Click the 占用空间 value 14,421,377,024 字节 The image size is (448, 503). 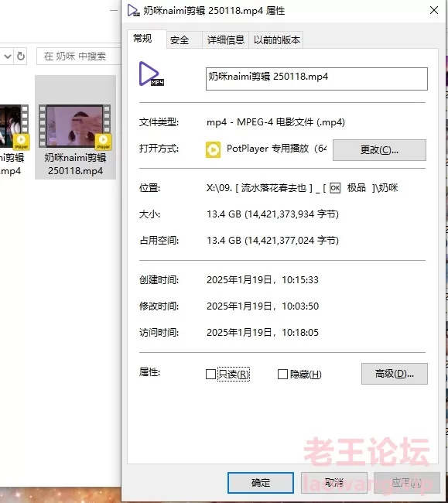click(292, 240)
